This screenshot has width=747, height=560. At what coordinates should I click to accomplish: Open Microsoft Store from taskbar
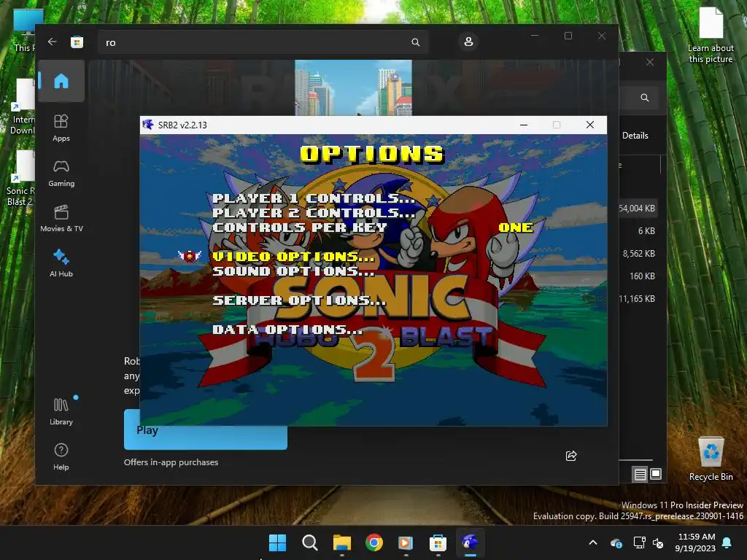[x=438, y=542]
